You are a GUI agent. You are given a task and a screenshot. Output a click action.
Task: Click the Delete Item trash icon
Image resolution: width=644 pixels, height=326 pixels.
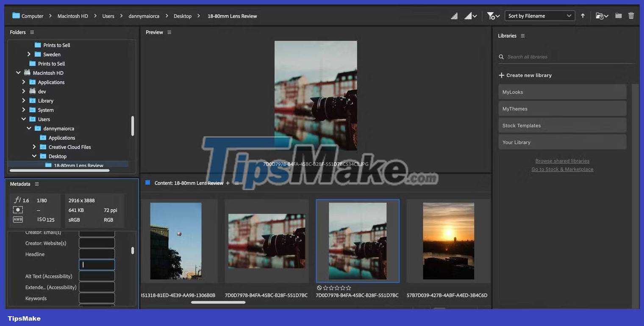pyautogui.click(x=631, y=15)
